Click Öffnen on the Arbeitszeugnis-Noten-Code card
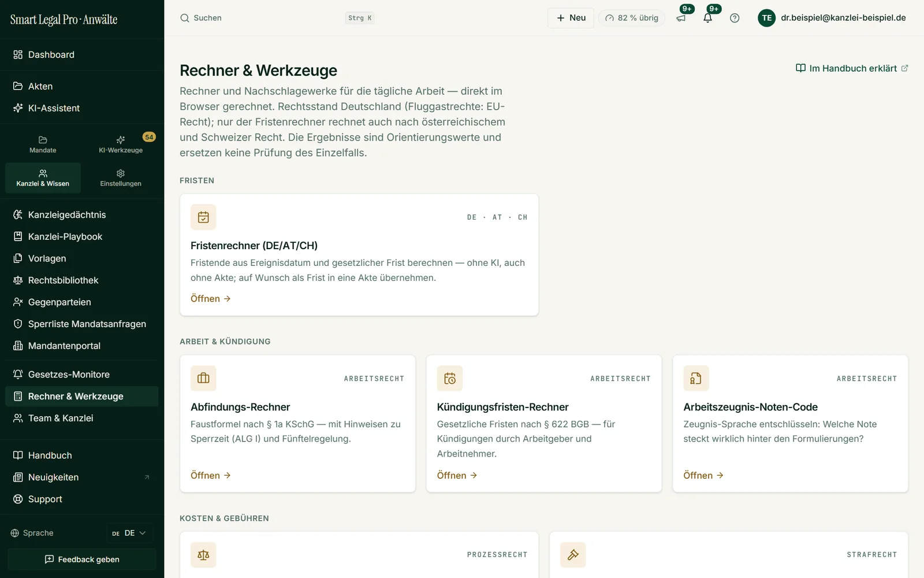The width and height of the screenshot is (924, 578). tap(703, 476)
